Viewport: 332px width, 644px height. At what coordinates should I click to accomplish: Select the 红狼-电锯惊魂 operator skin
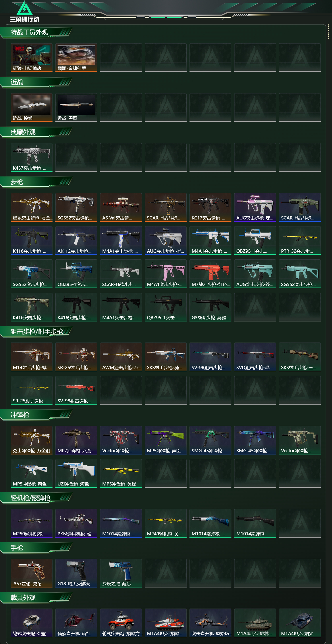tap(31, 57)
